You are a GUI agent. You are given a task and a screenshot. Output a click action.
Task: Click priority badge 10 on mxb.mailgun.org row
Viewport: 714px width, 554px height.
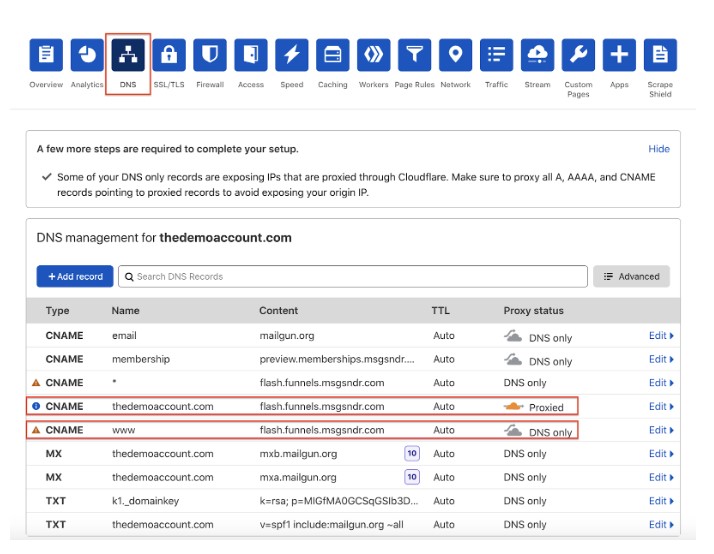coord(412,453)
